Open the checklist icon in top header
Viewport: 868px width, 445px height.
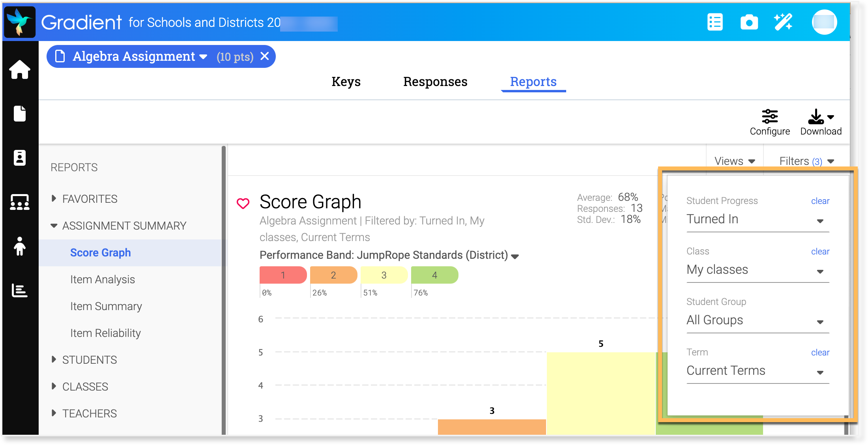(715, 22)
